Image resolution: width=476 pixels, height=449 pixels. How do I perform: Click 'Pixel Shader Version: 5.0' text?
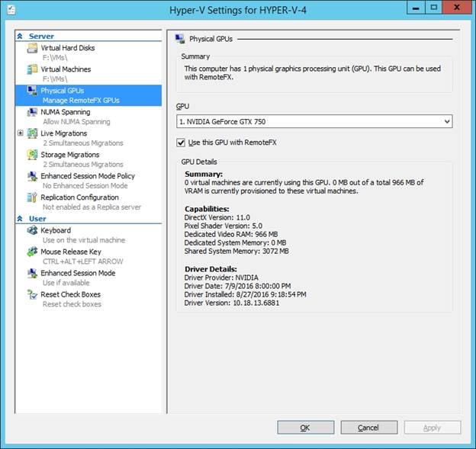click(x=223, y=226)
